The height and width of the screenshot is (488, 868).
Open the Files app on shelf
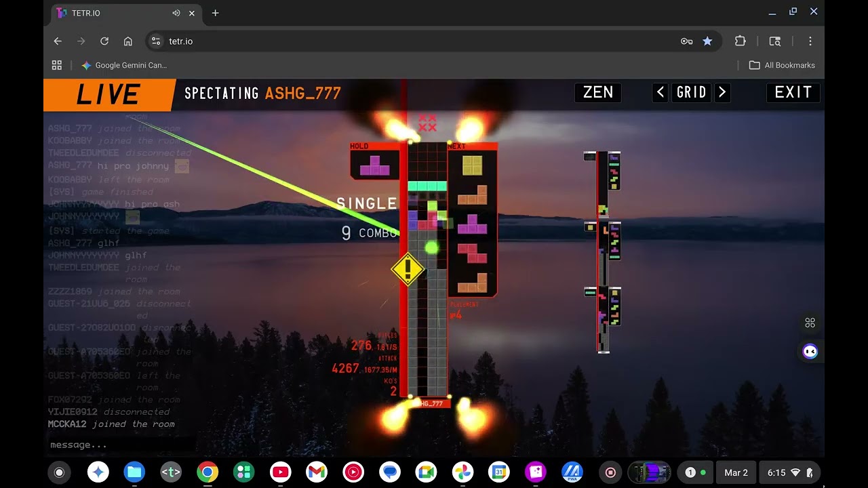tap(134, 472)
